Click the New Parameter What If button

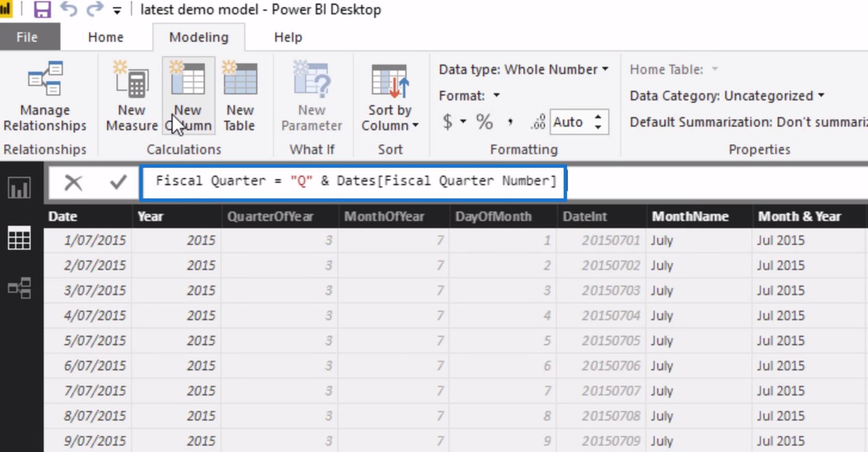click(312, 96)
